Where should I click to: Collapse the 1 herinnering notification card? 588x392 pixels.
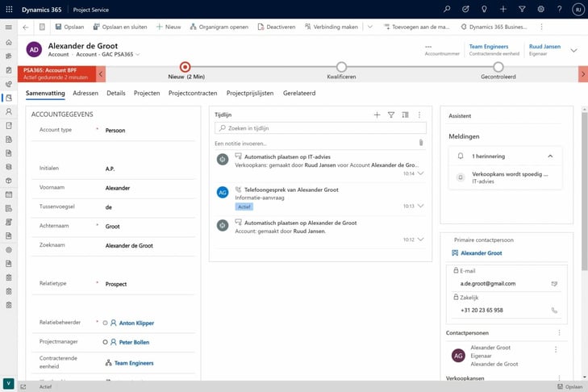tap(550, 156)
